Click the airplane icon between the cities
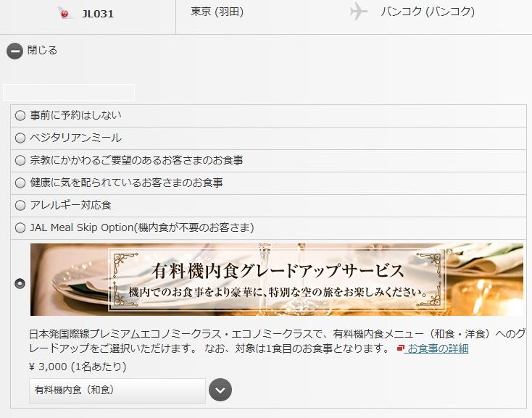The height and width of the screenshot is (418, 532). click(358, 12)
